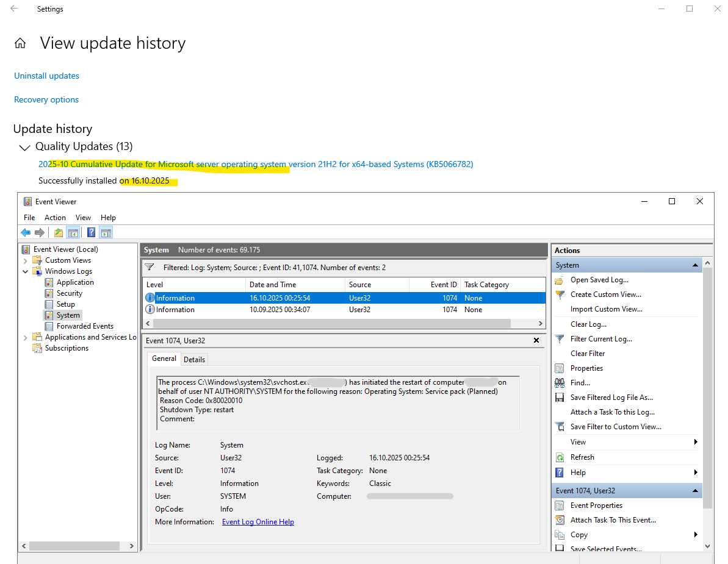Open the Action menu
The height and width of the screenshot is (564, 728).
pyautogui.click(x=55, y=218)
